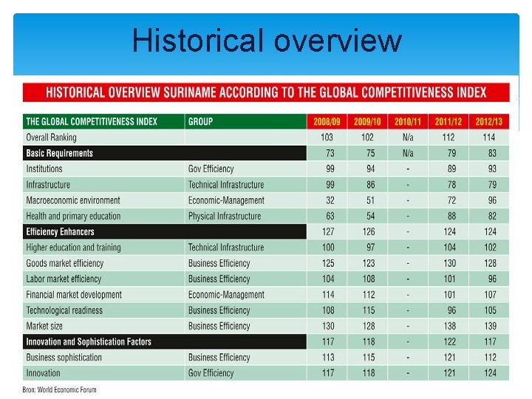Click Efficiency Enhancers 2008/09 value 127
The image size is (532, 399).
328,232
